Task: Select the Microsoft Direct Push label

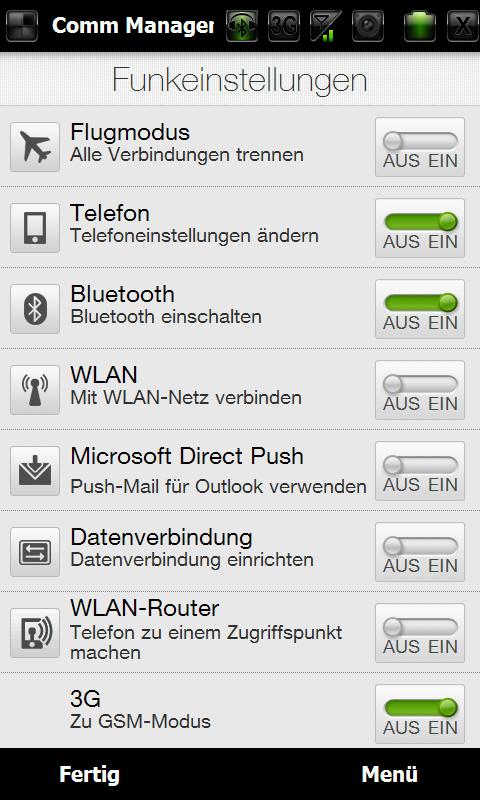Action: (187, 456)
